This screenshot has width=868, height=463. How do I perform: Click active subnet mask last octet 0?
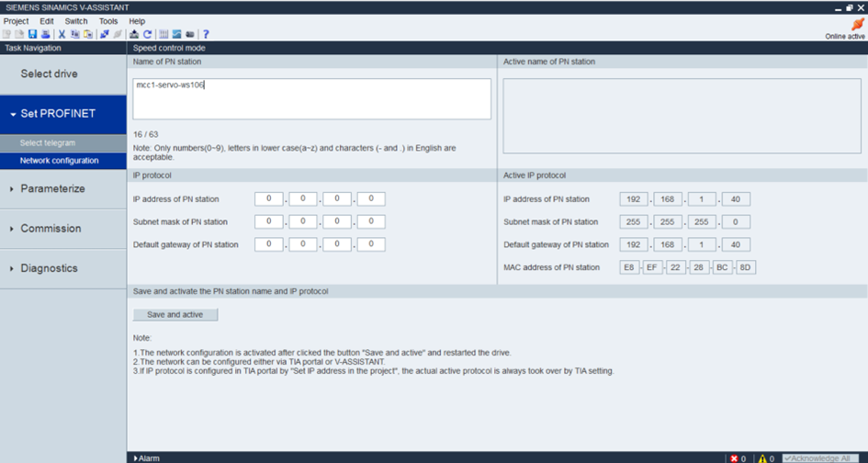[736, 222]
